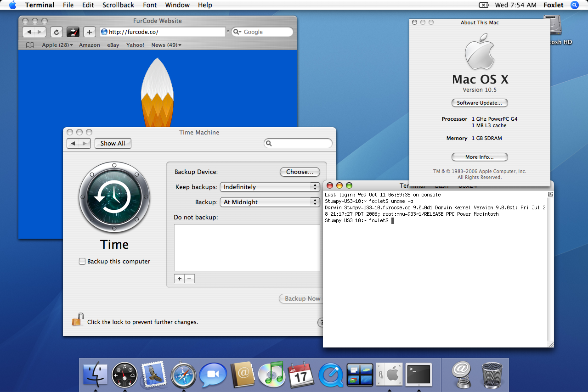Click Show All in Time Machine preferences
This screenshot has height=392, width=588.
pos(113,143)
